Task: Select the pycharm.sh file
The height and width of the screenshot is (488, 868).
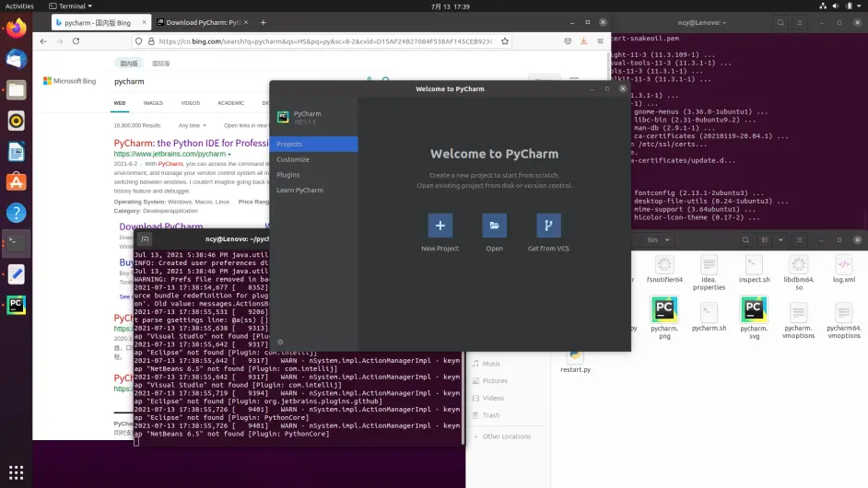Action: click(x=709, y=317)
